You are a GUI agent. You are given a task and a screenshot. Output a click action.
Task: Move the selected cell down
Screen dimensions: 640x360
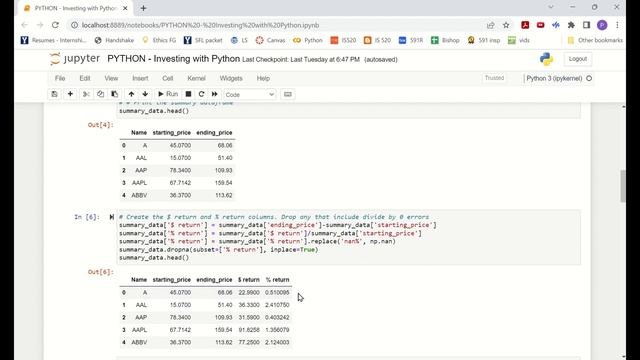point(145,94)
